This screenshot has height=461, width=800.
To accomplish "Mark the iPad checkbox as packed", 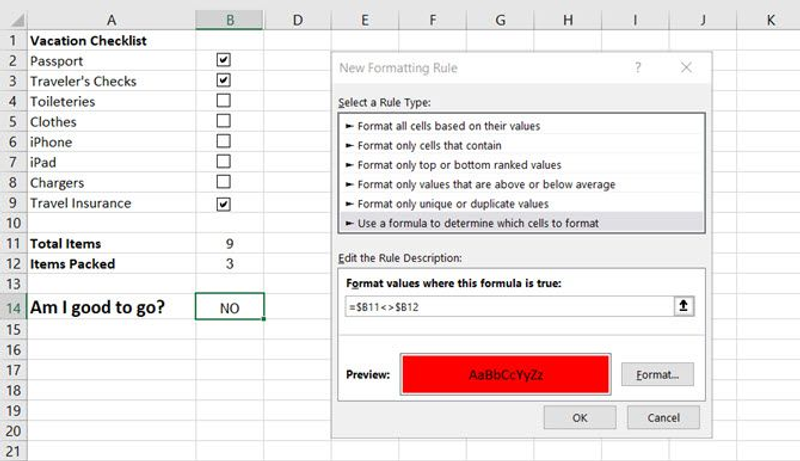I will tap(224, 161).
